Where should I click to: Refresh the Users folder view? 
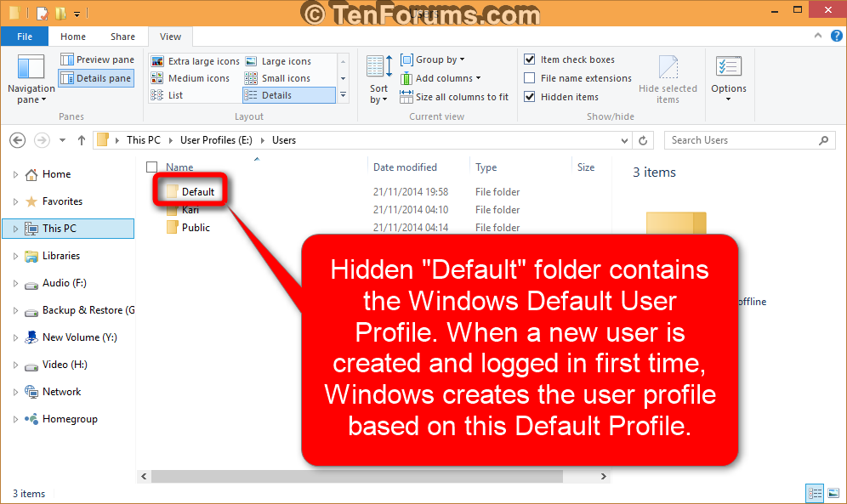click(x=645, y=139)
